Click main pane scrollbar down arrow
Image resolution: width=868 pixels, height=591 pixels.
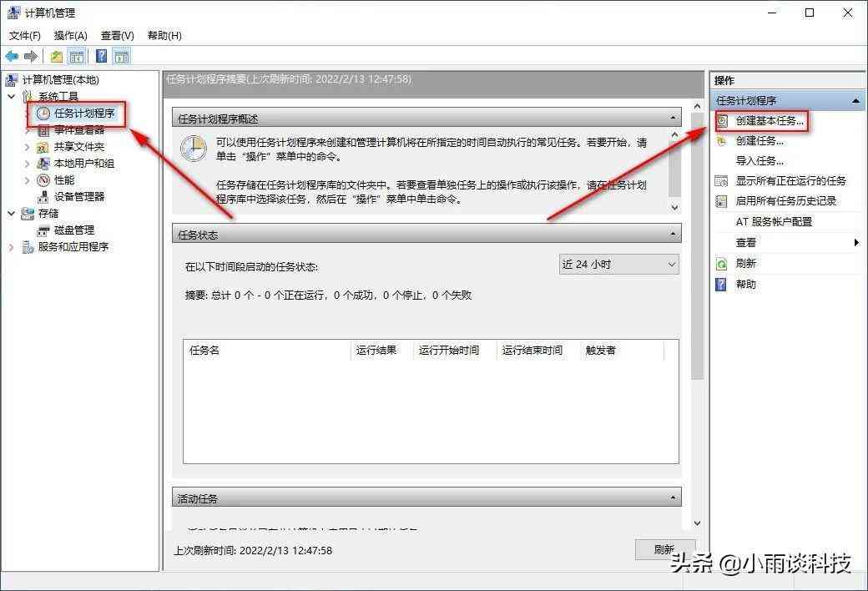click(x=697, y=523)
